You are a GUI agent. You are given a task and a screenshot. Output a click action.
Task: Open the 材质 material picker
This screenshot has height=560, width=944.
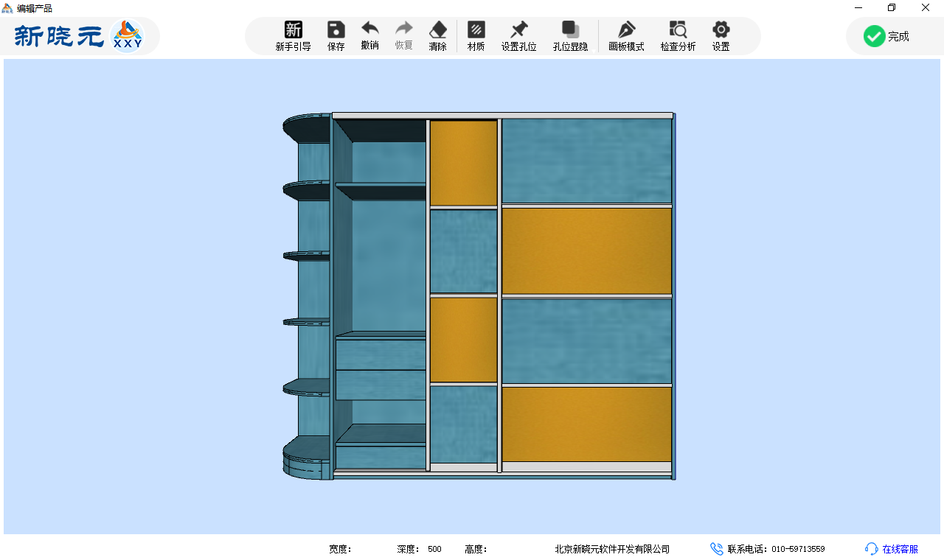[476, 35]
